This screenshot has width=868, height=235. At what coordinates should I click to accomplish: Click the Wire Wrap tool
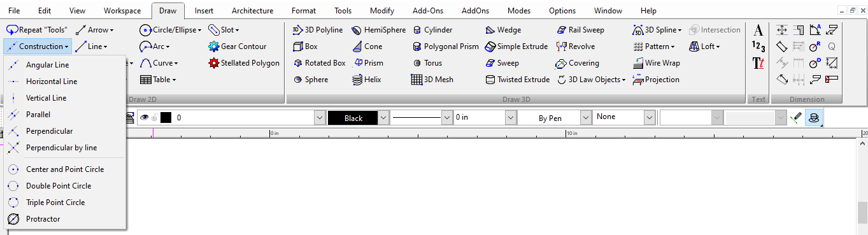point(657,63)
